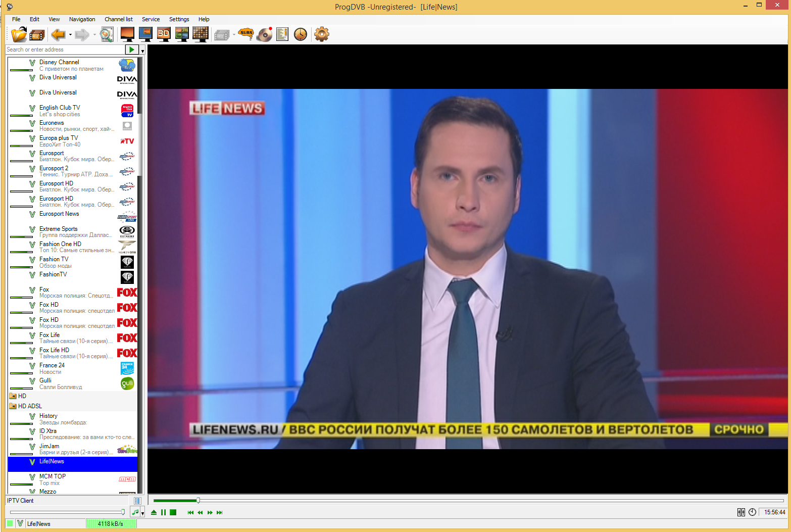This screenshot has width=791, height=532.
Task: Click the search or enter address field
Action: (x=65, y=50)
